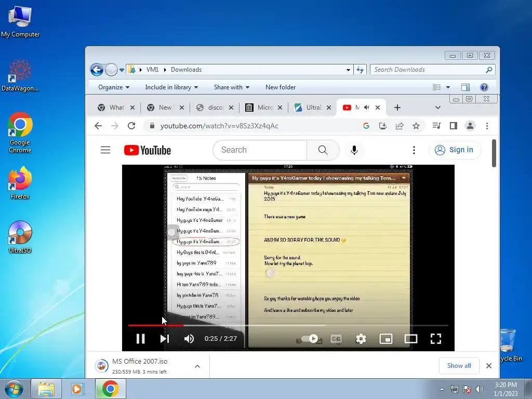Mute the YouTube tab audio icon
Viewport: 532px width, 399px height.
(x=366, y=108)
